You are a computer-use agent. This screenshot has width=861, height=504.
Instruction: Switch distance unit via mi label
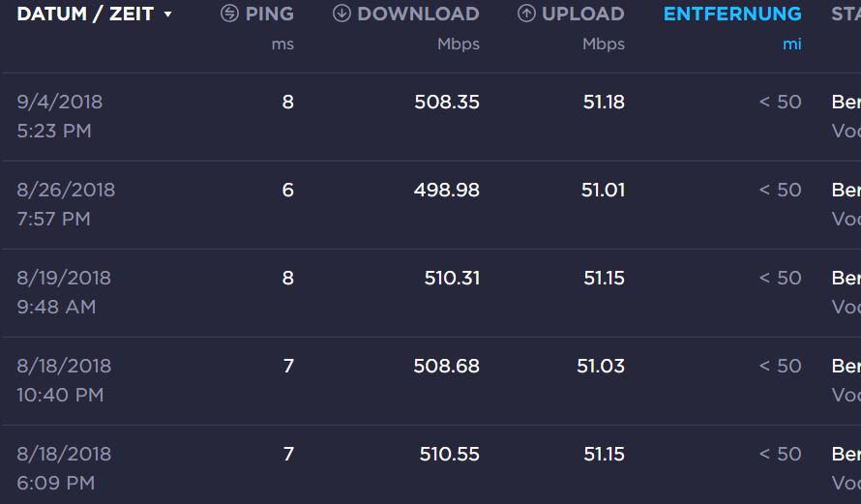pos(791,44)
